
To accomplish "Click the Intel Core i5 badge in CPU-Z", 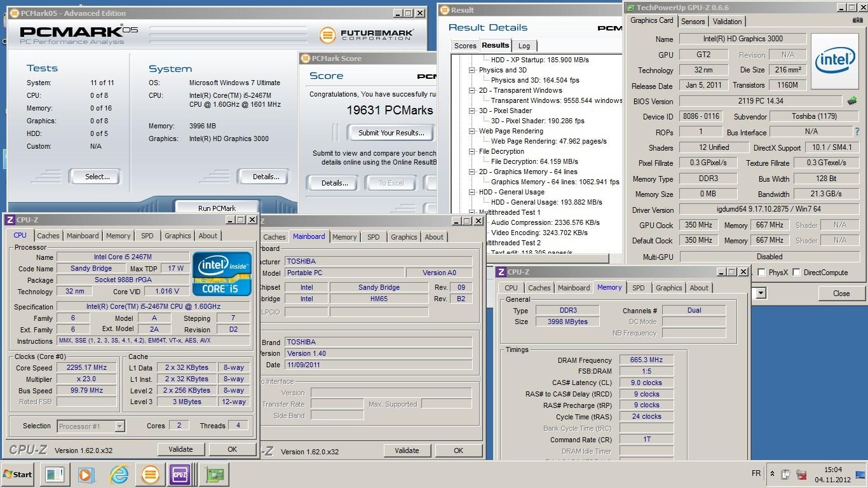I will (222, 274).
